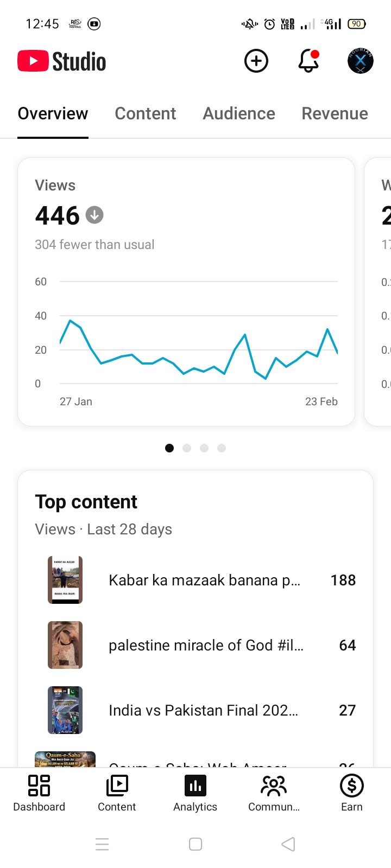Image resolution: width=391 pixels, height=868 pixels.
Task: Tap the India vs Pakistan Final thumbnail
Action: pos(65,710)
